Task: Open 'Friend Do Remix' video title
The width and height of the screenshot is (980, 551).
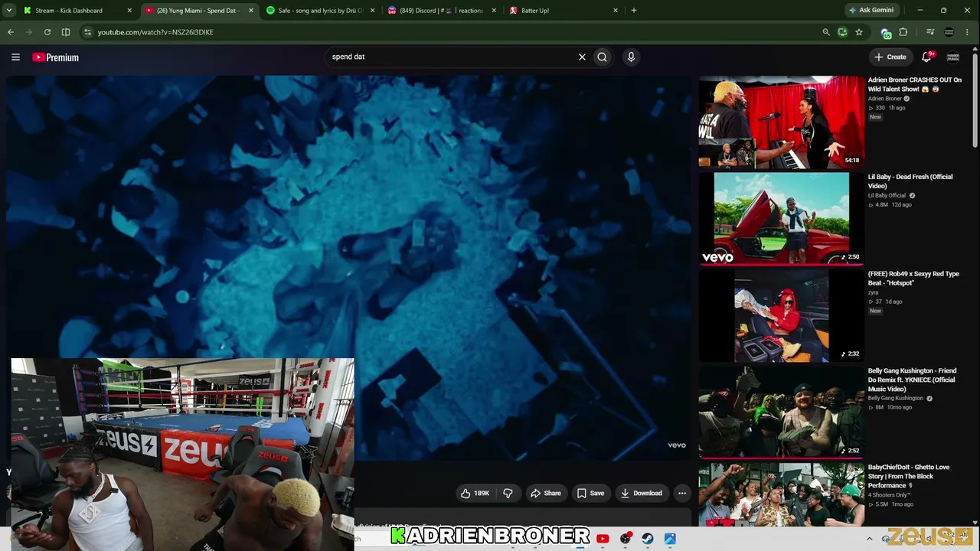Action: click(912, 380)
